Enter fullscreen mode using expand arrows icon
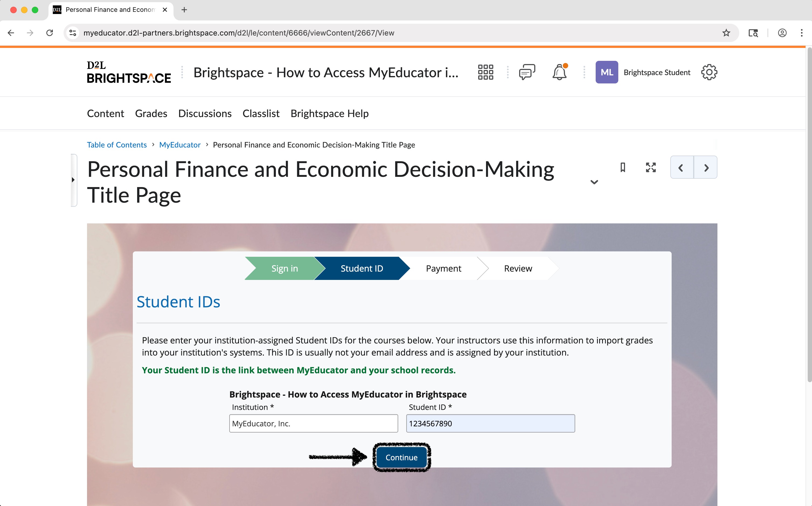 point(651,167)
